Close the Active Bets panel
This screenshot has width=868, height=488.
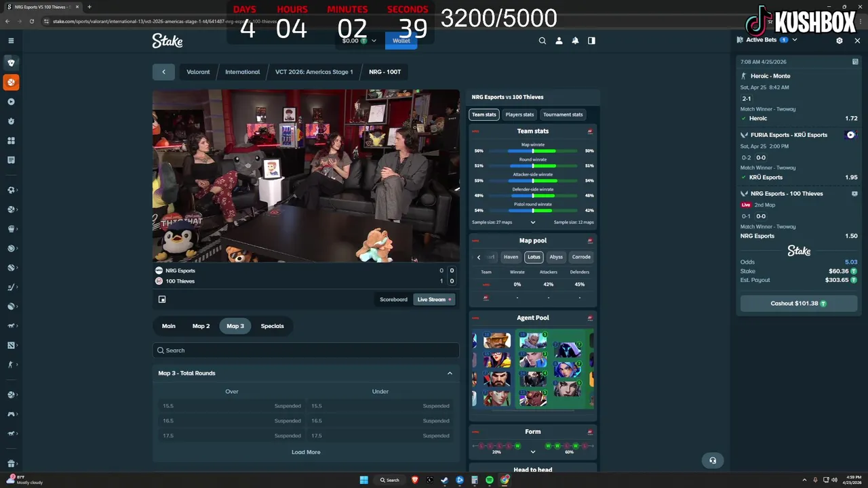point(857,41)
